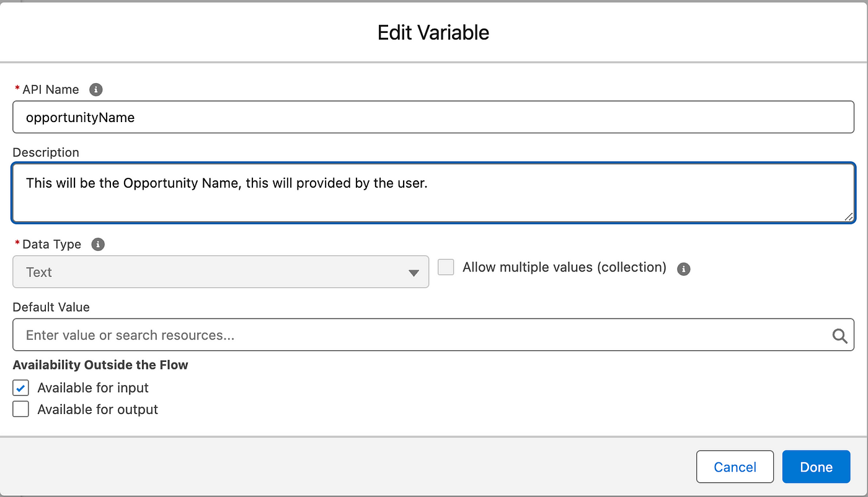Click into the Description text area
This screenshot has height=497, width=868.
point(433,193)
